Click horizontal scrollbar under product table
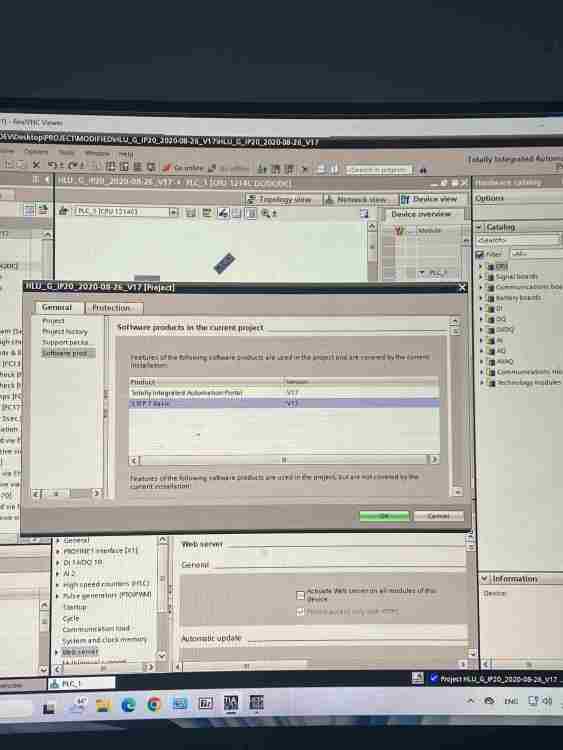The image size is (563, 750). (x=284, y=460)
